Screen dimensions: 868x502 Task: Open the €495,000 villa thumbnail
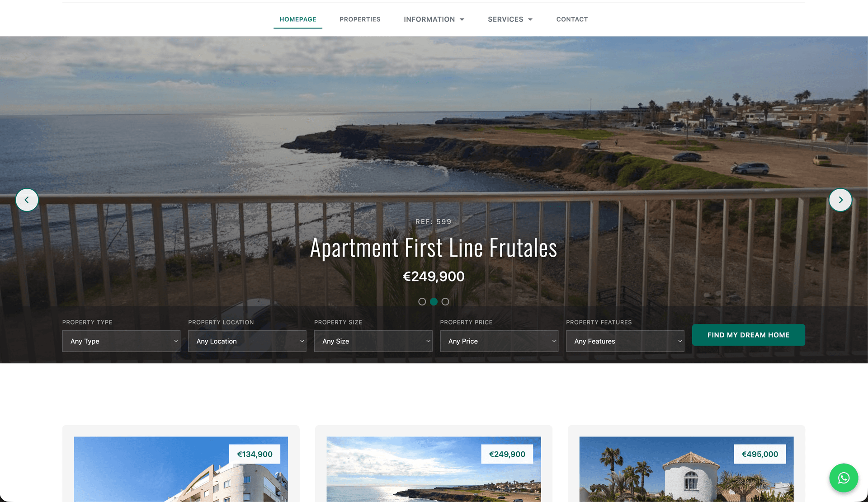686,469
